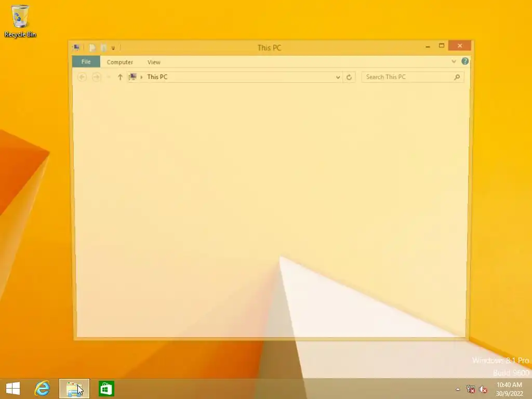The image size is (532, 399).
Task: Open the Windows Start button
Action: pyautogui.click(x=13, y=389)
